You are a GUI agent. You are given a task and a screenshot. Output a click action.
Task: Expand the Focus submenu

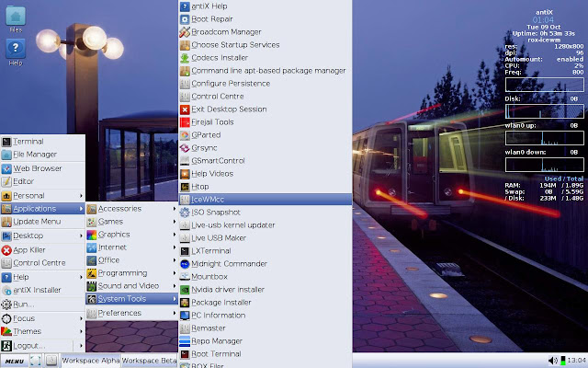coord(43,318)
